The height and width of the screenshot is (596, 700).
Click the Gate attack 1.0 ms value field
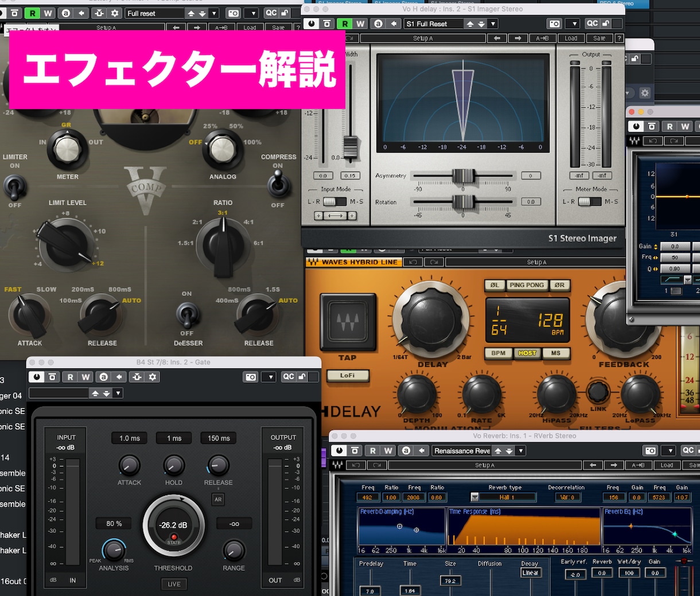click(130, 438)
